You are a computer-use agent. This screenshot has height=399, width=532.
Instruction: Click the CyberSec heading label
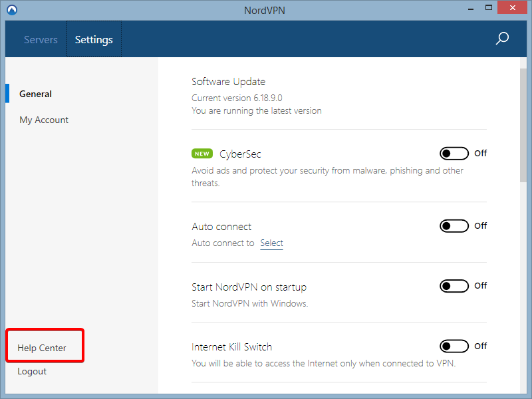(x=240, y=154)
